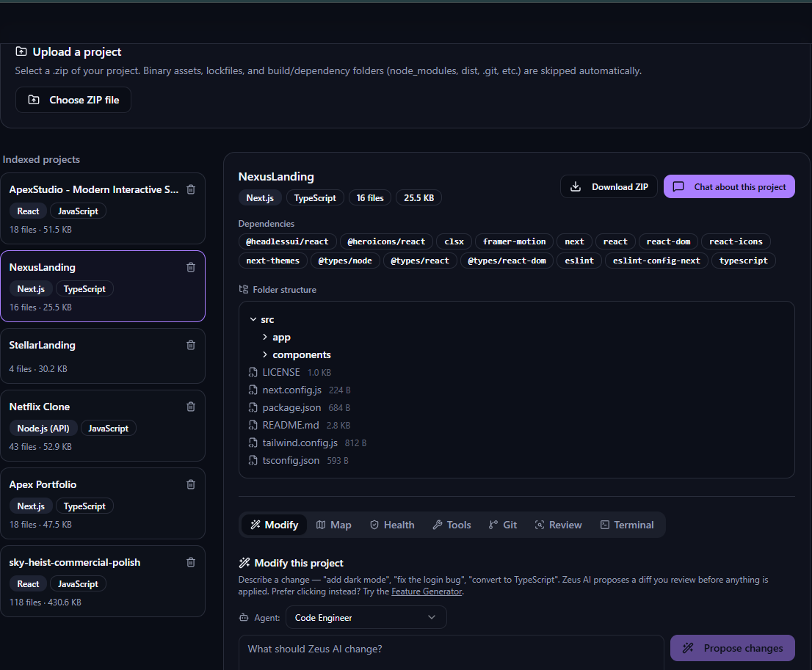Click the 25.5 KB size badge
This screenshot has width=812, height=670.
[x=419, y=198]
